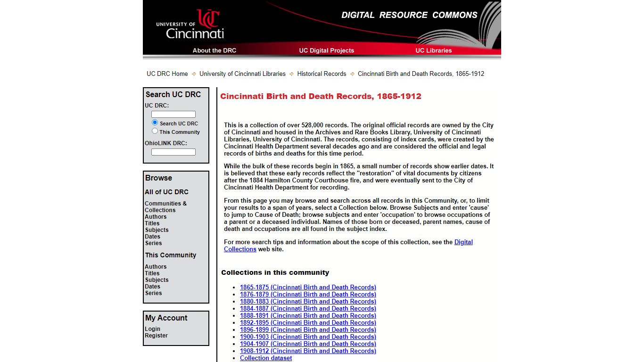Screen dimensions: 644x362
Task: Open the 1865-1875 records collection
Action: pos(308,287)
